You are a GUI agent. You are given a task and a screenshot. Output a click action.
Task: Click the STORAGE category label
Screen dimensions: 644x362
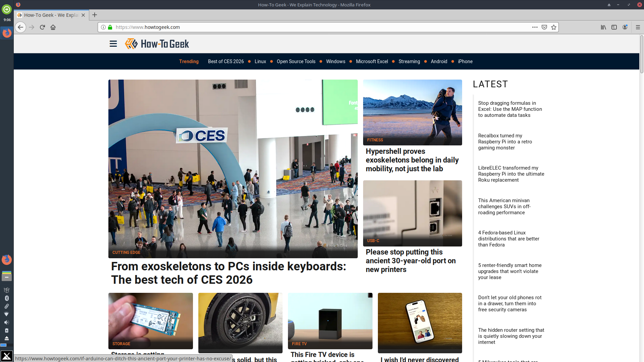pos(121,344)
